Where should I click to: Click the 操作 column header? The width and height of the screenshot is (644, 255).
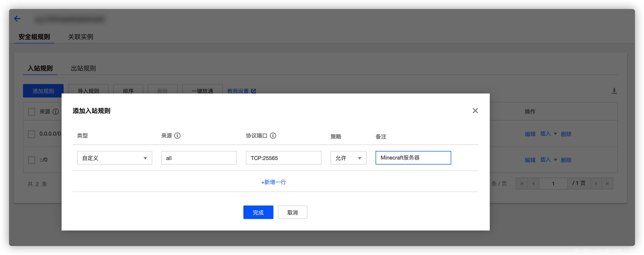(x=530, y=111)
